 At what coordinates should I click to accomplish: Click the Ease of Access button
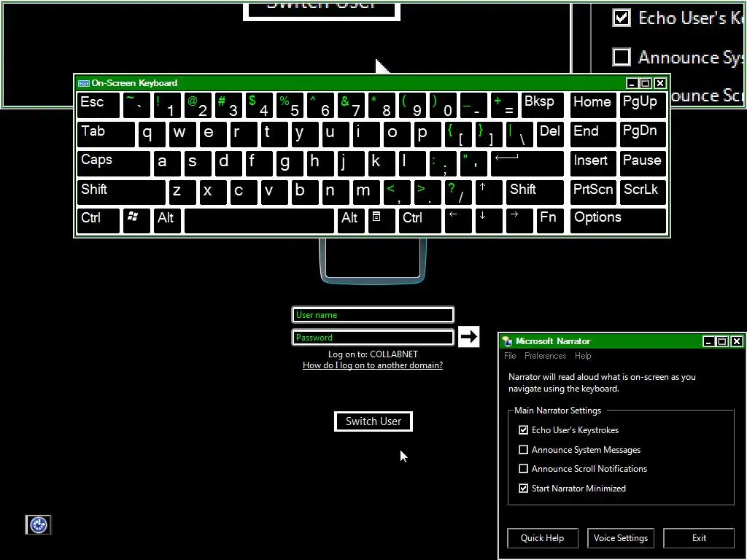click(x=38, y=525)
